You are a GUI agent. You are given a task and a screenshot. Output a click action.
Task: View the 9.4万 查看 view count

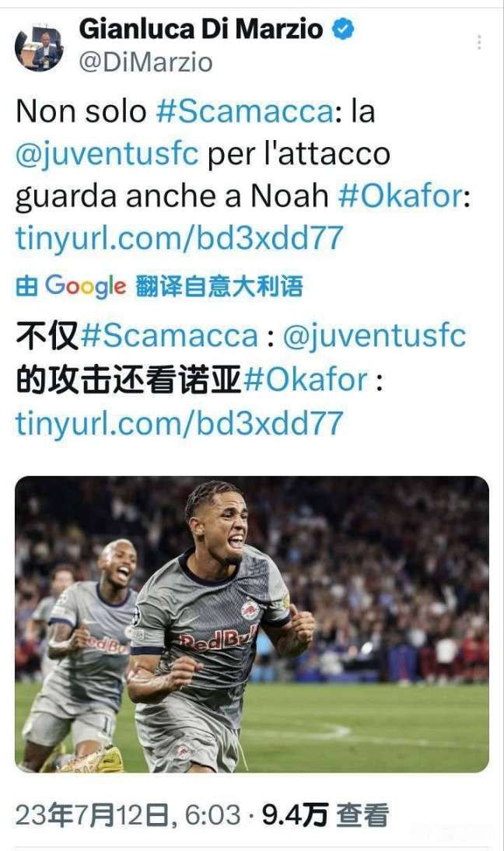[x=326, y=815]
